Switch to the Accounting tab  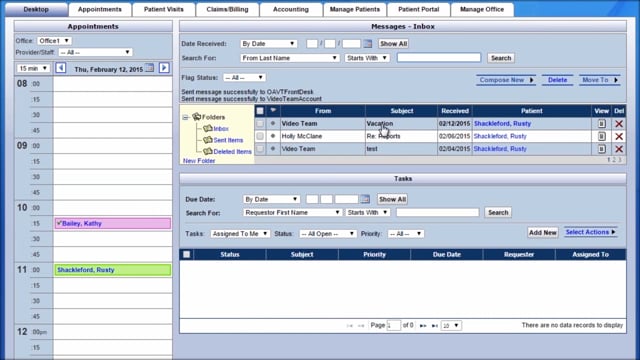click(x=291, y=9)
